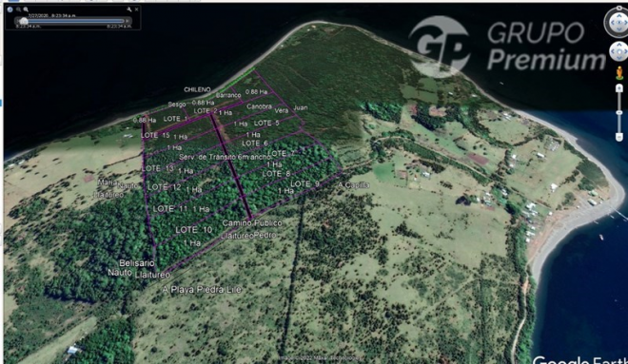Zoom out the time slider range

18,10
